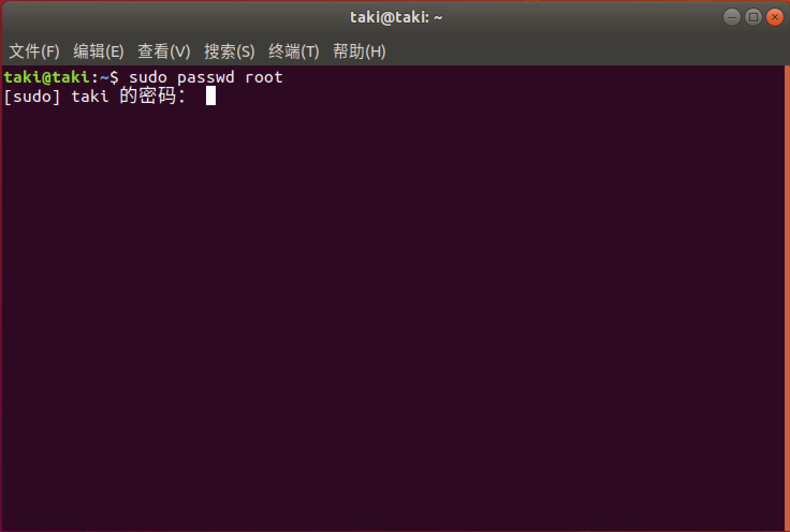
Task: Click the taki@taki: ~ window title
Action: click(396, 17)
